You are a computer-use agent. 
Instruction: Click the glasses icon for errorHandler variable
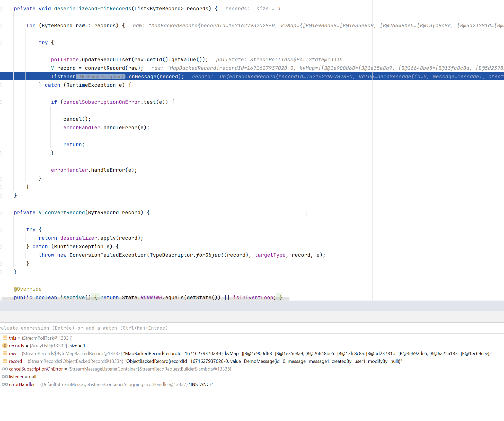coord(5,384)
